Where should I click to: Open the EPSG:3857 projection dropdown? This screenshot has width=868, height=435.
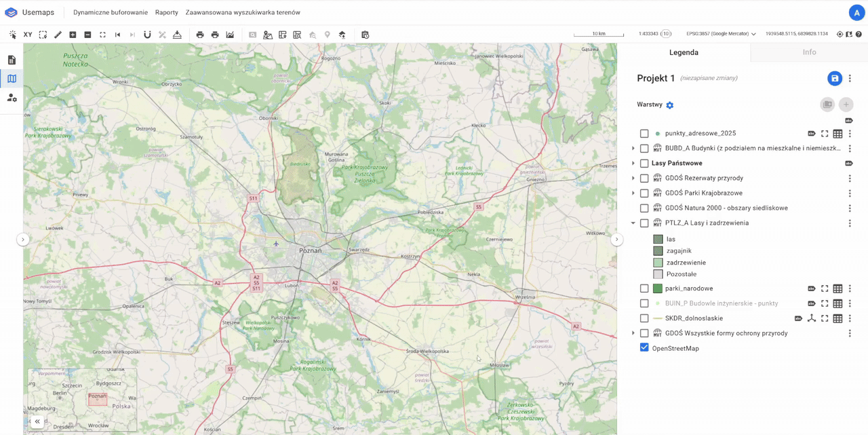pyautogui.click(x=721, y=34)
